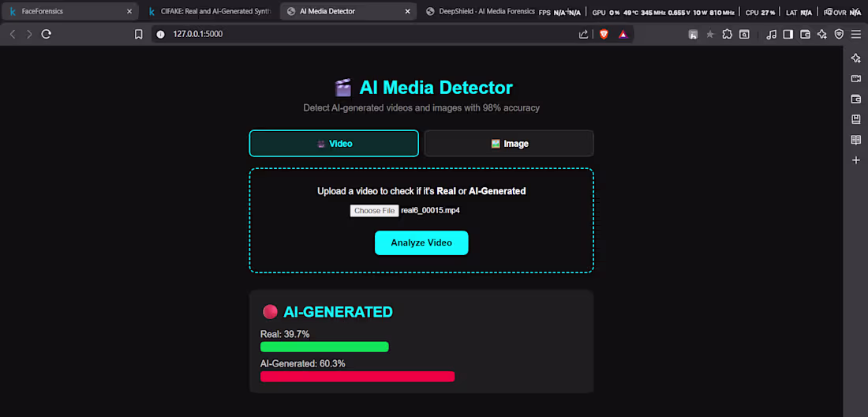
Task: Click the green Real 39.7% progress bar
Action: click(324, 347)
